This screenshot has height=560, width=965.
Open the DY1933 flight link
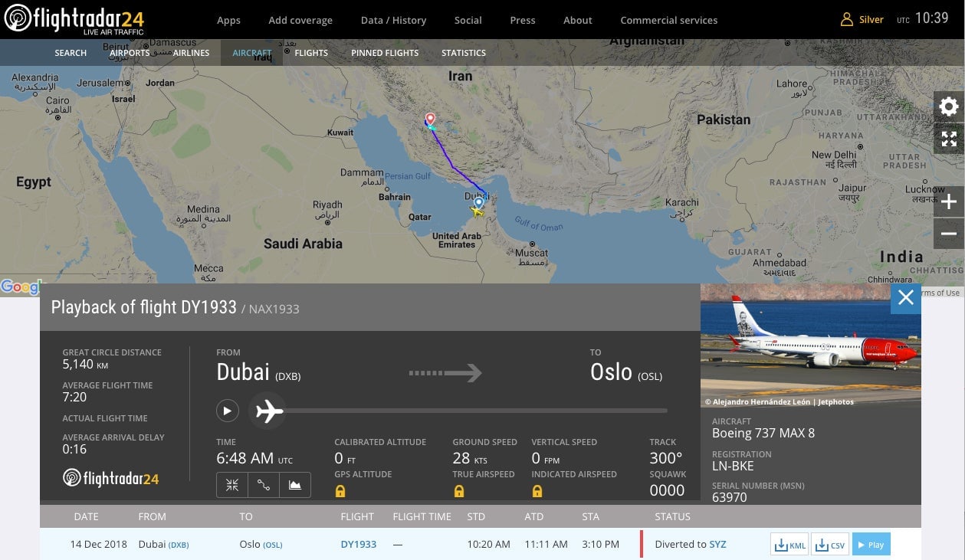point(359,545)
